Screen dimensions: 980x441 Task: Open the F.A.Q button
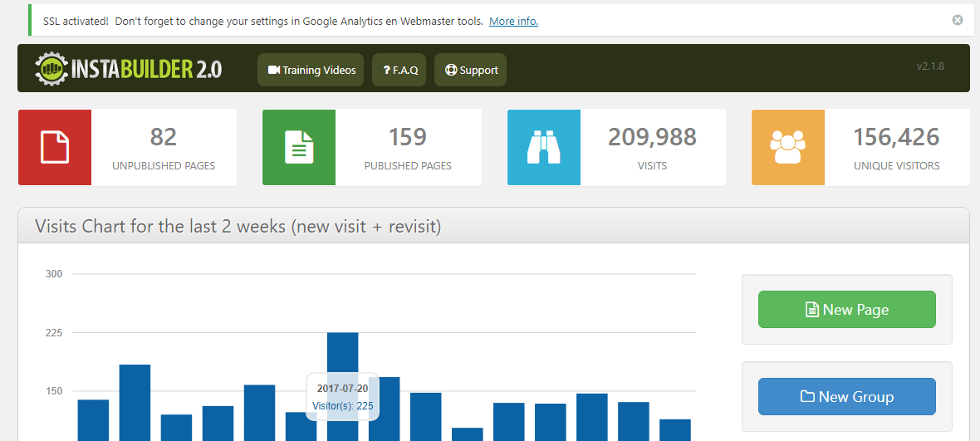(x=399, y=70)
